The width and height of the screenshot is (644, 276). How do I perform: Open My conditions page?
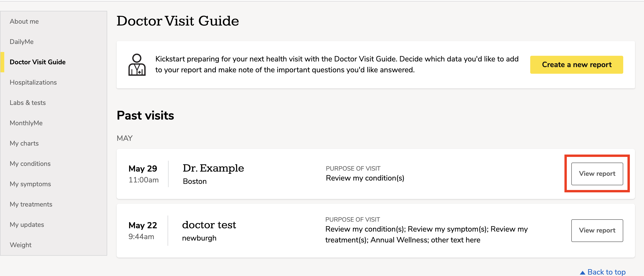point(30,163)
